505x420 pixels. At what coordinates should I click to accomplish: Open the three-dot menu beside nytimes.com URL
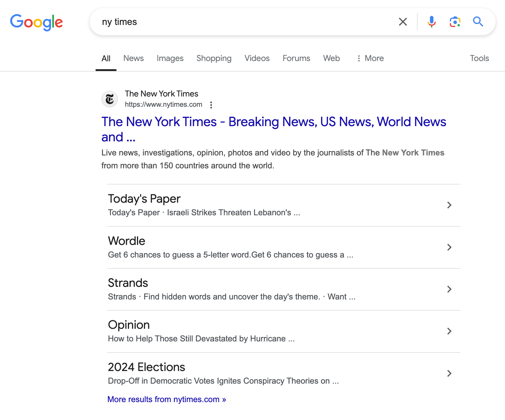click(211, 105)
